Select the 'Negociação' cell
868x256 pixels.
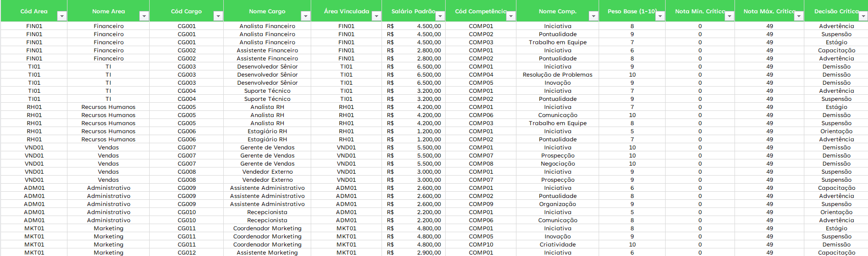click(x=557, y=164)
